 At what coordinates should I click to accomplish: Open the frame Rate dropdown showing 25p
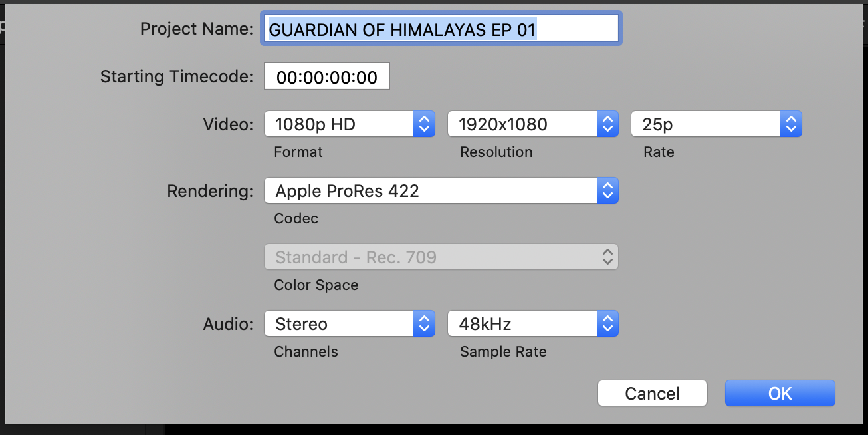(706, 124)
